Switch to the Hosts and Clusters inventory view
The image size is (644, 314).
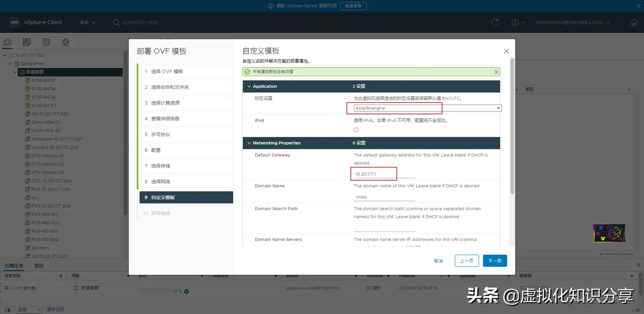tap(7, 42)
